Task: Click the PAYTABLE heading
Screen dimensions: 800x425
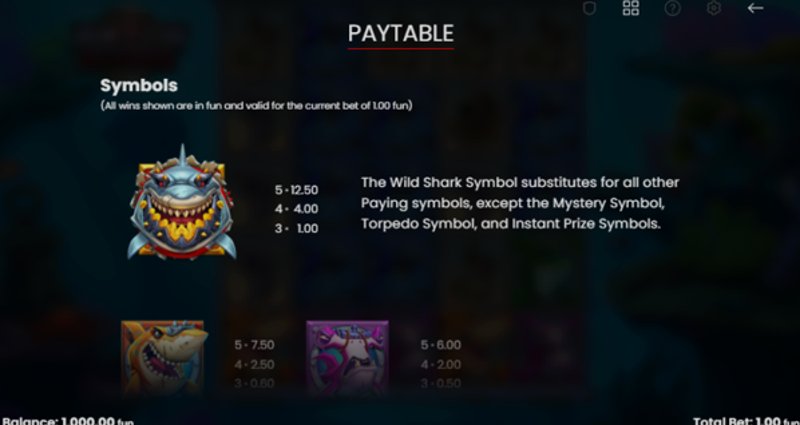Action: coord(401,34)
